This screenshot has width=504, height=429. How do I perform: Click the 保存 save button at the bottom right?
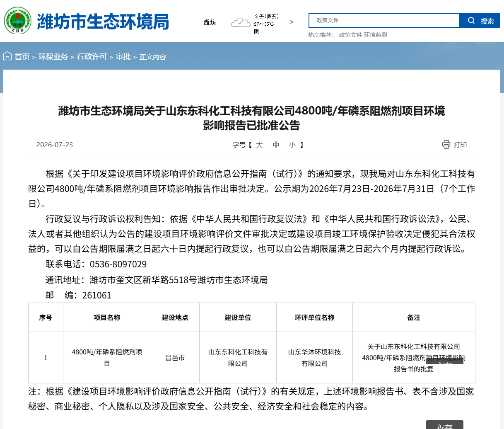(444, 425)
